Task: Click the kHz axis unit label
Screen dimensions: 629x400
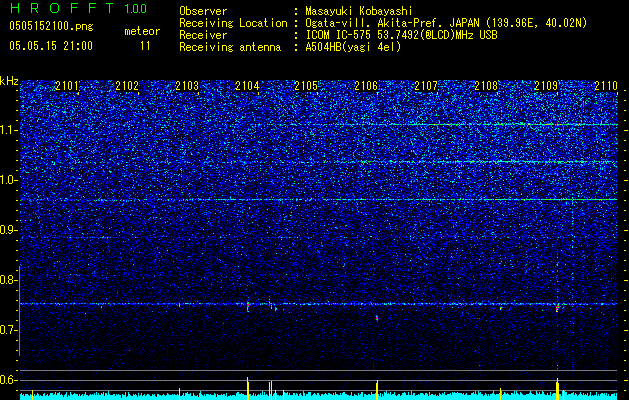Action: 9,81
